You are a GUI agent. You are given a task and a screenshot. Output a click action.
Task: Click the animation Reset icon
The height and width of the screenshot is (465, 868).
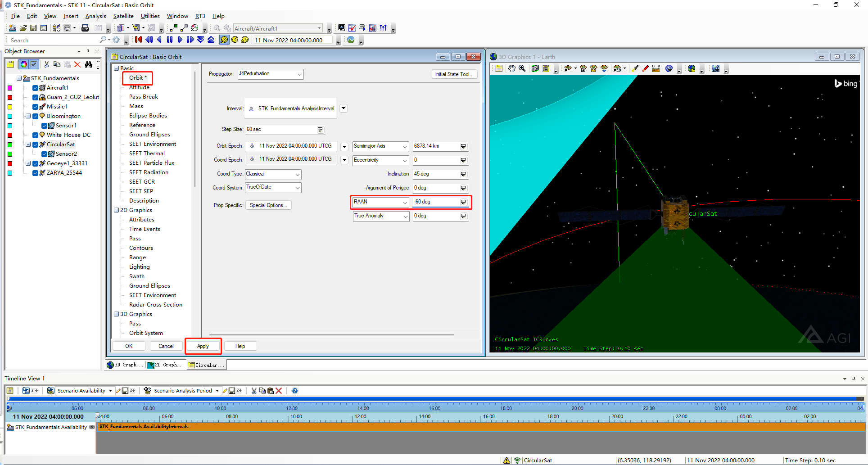tap(138, 40)
